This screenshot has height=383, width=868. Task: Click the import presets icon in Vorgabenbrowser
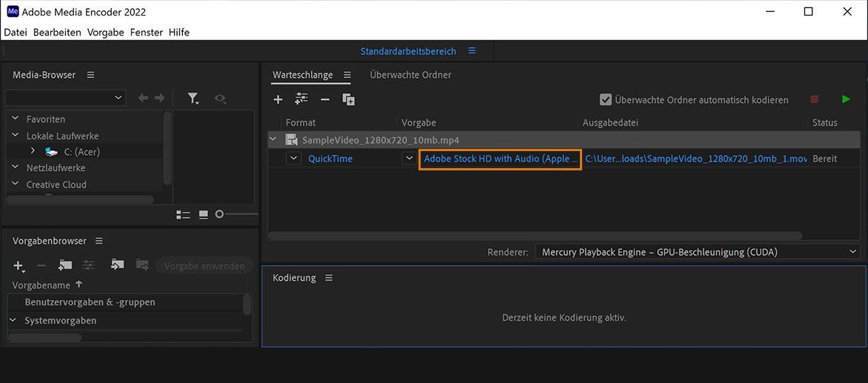click(x=117, y=265)
